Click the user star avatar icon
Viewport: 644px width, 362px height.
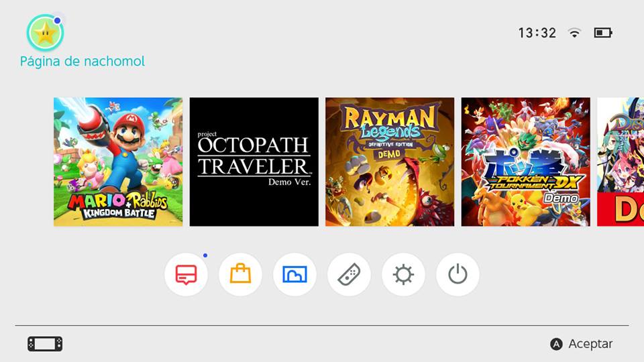click(x=45, y=33)
